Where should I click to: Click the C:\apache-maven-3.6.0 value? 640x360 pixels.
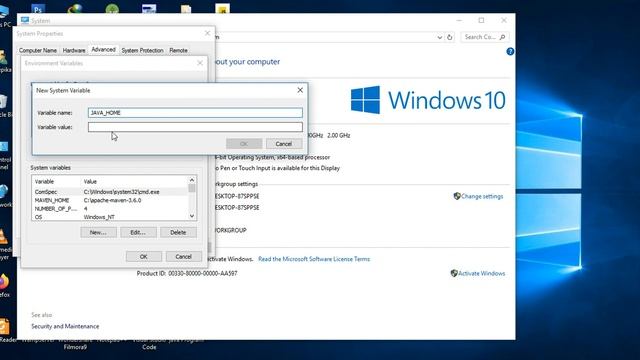(113, 200)
